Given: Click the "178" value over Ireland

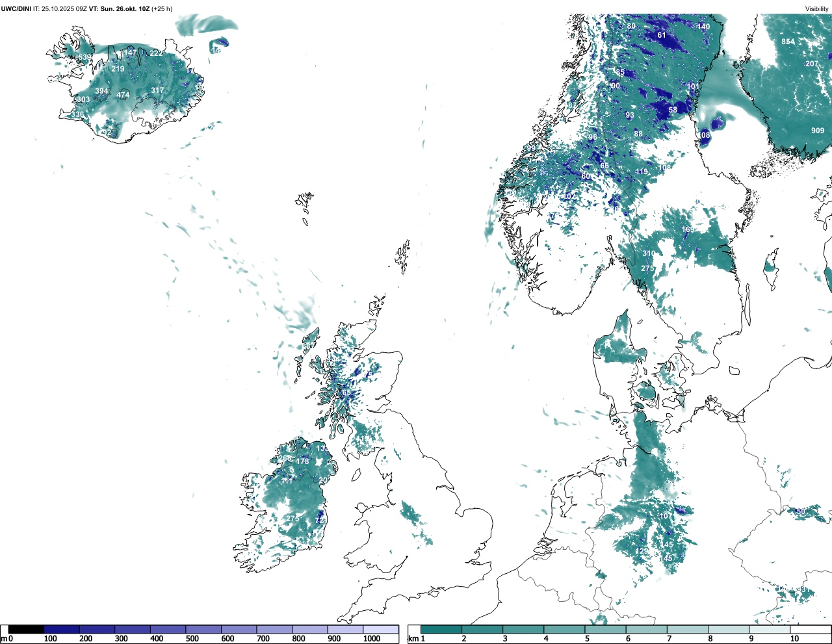Looking at the screenshot, I should pyautogui.click(x=302, y=461).
